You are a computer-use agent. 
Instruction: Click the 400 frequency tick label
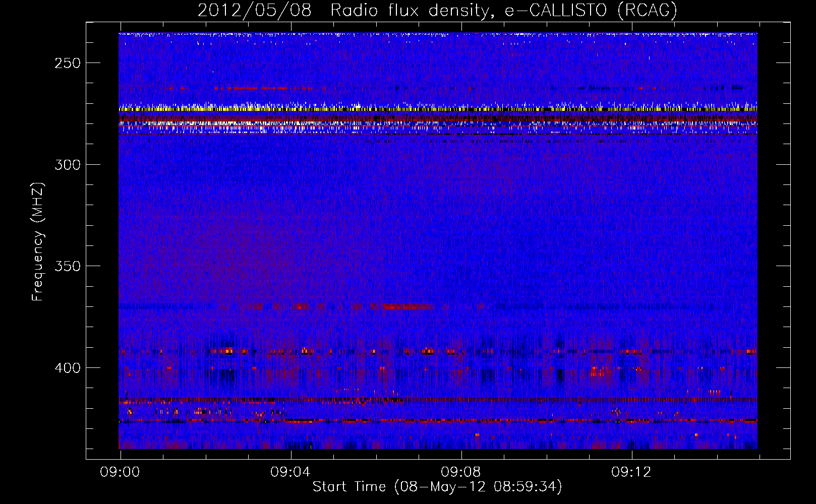[68, 368]
